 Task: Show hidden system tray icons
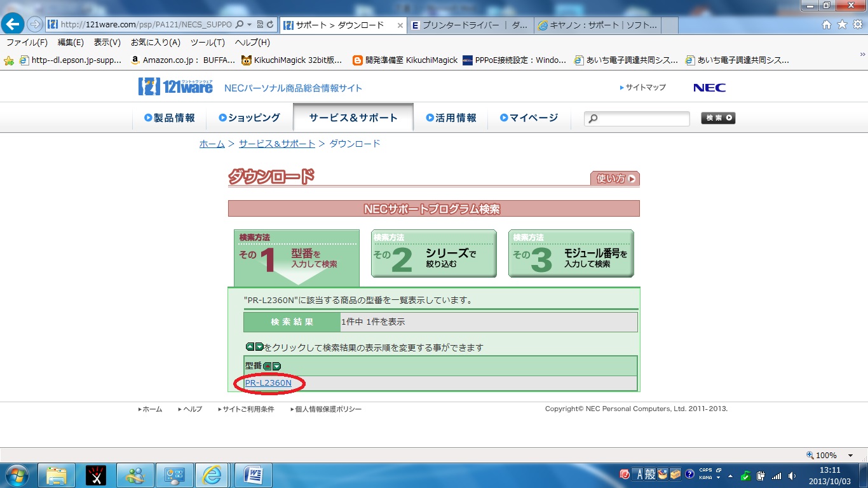tap(730, 475)
